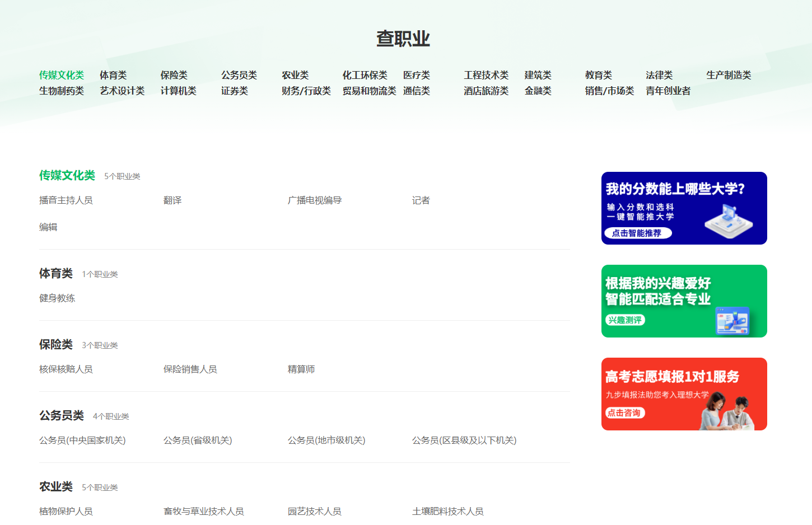This screenshot has width=812, height=525.
Task: Open the 体育类 category filter
Action: (113, 75)
